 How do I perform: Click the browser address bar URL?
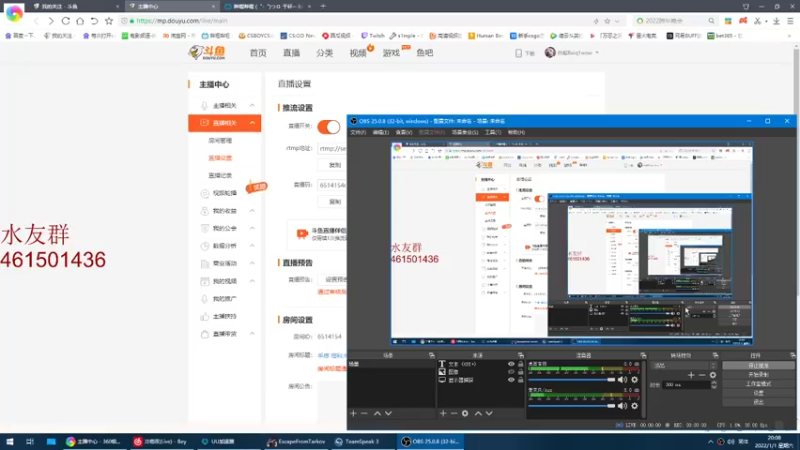[x=182, y=21]
